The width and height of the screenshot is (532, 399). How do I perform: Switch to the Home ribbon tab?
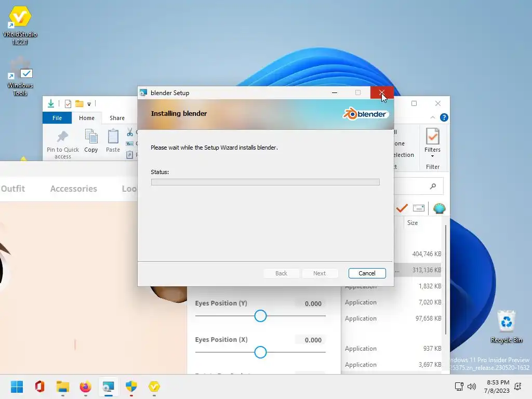coord(87,118)
